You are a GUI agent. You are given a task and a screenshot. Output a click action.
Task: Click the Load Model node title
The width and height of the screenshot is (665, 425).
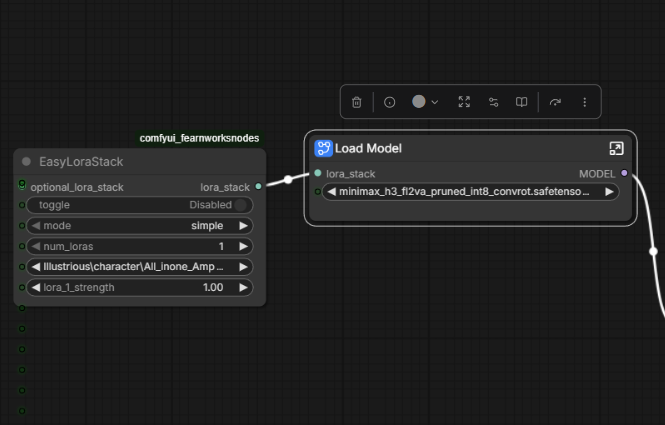point(368,148)
